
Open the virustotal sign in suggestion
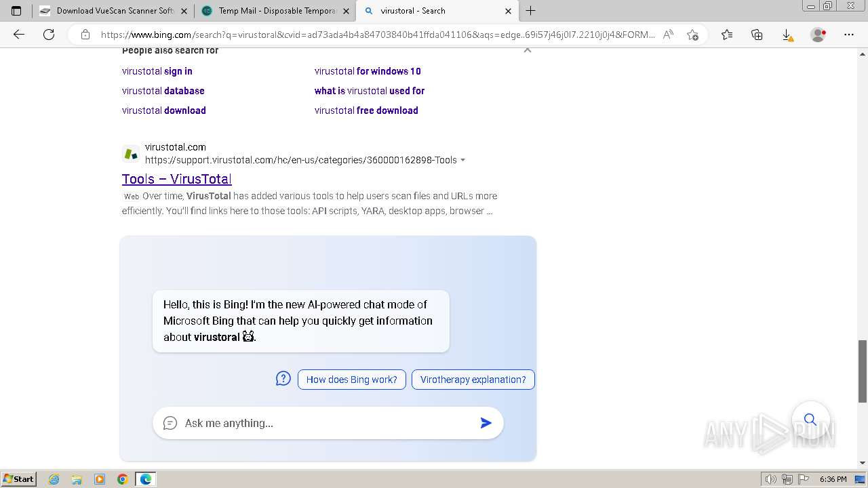[157, 71]
